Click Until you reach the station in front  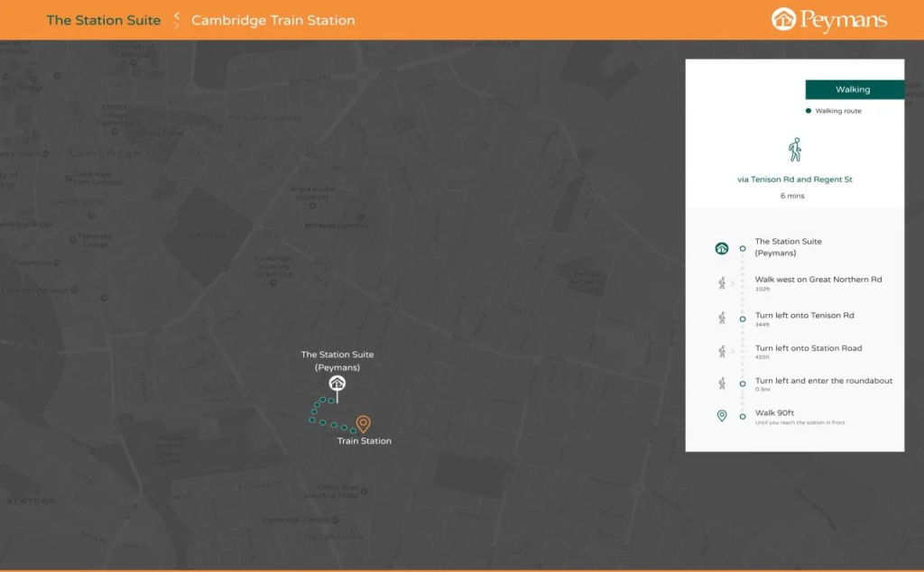coord(799,422)
